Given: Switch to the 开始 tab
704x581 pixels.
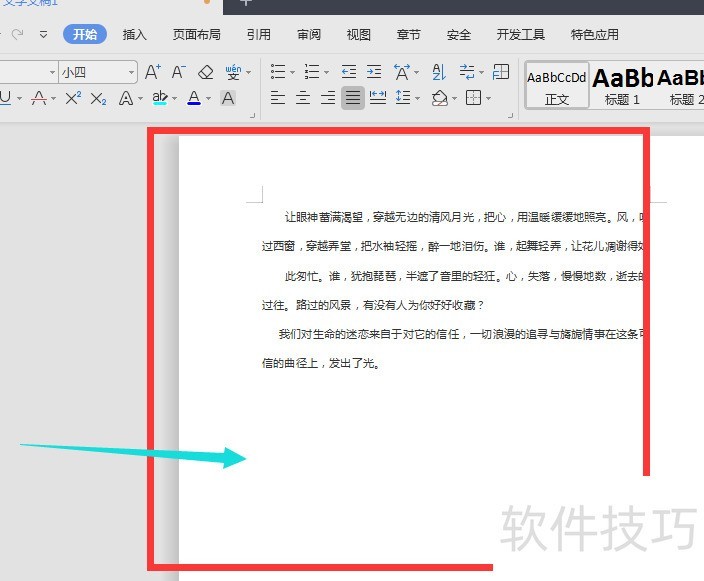Looking at the screenshot, I should [85, 34].
